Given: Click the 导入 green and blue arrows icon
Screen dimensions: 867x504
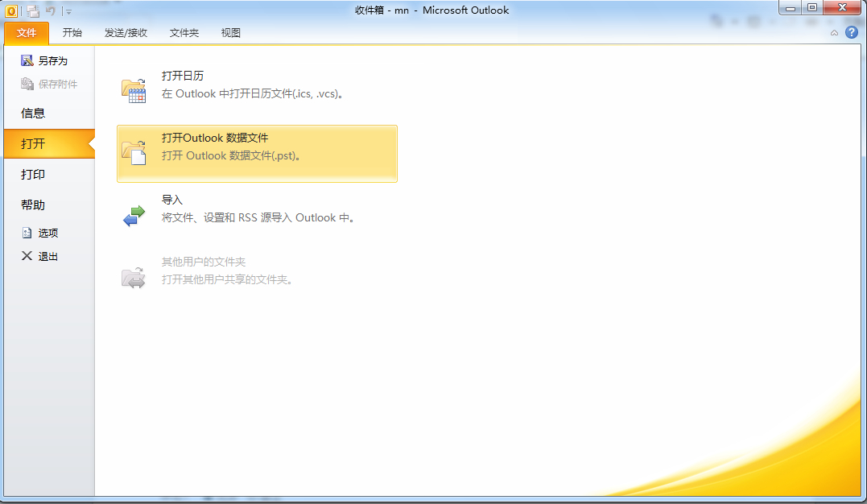Looking at the screenshot, I should point(134,215).
